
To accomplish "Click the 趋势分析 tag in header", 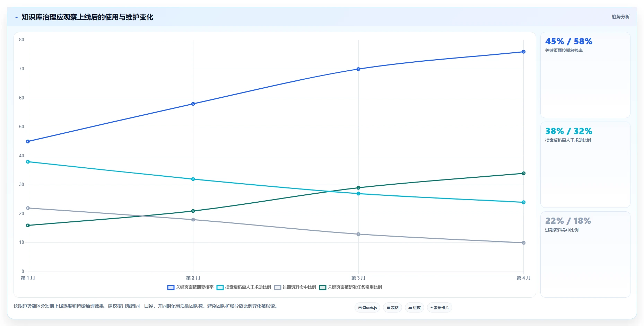I will (620, 17).
